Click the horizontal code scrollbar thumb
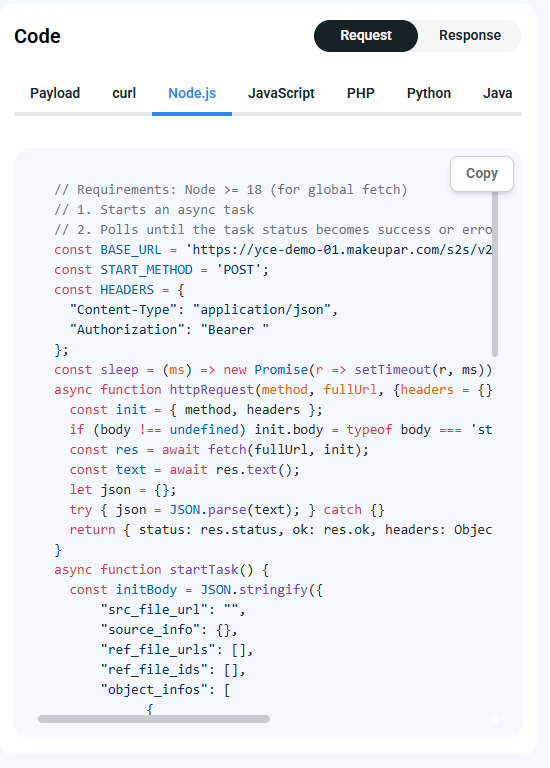 coord(154,719)
